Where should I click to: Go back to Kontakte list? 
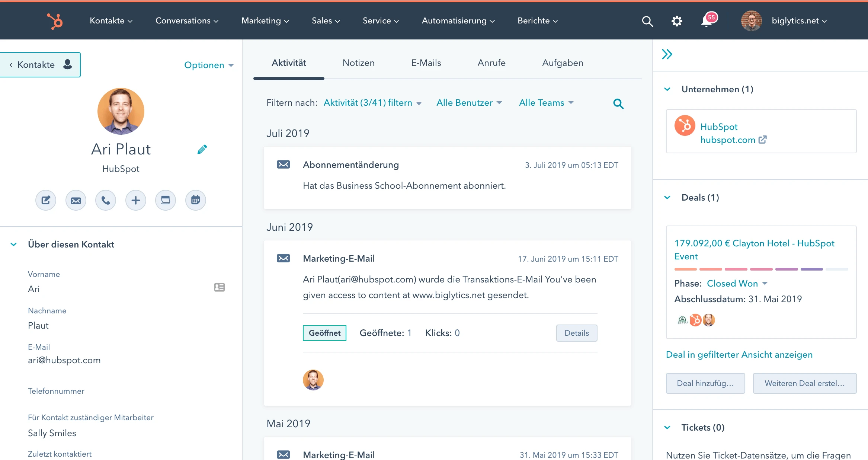40,65
